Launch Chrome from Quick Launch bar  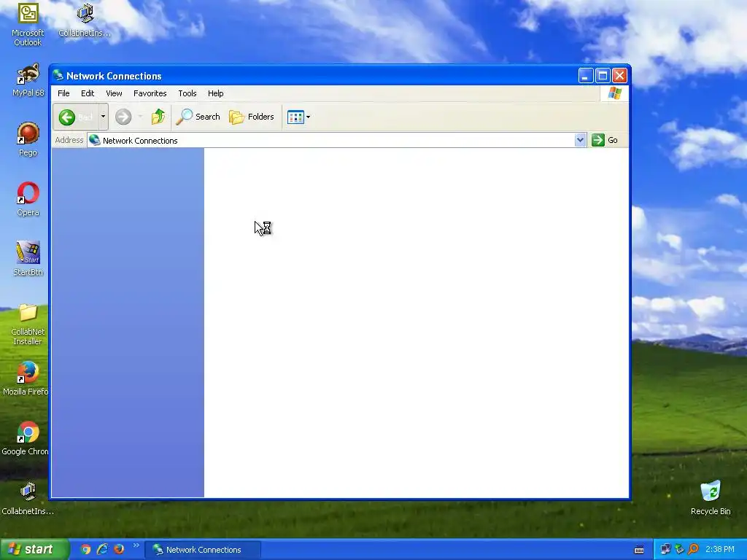(x=86, y=549)
